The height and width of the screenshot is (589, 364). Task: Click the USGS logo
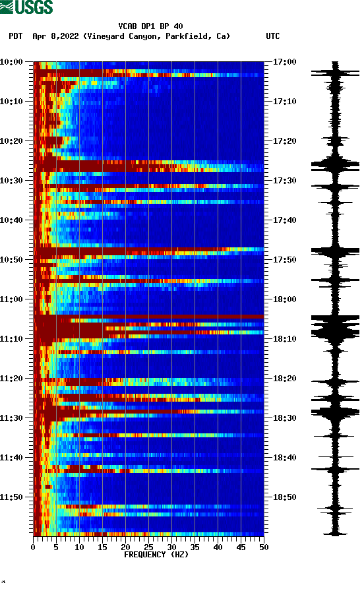click(26, 7)
